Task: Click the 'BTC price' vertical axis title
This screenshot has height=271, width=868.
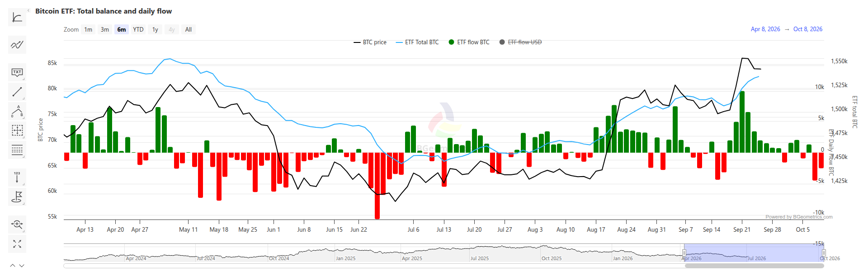Action: (x=41, y=130)
